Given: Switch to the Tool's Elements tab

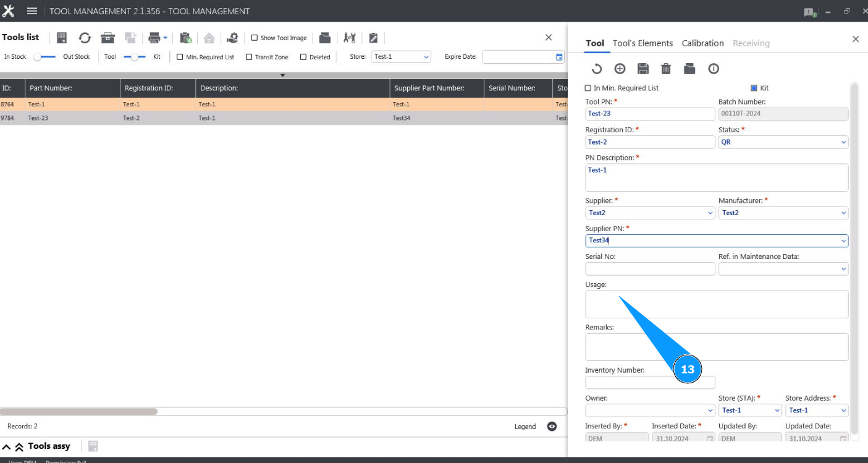Looking at the screenshot, I should [643, 43].
